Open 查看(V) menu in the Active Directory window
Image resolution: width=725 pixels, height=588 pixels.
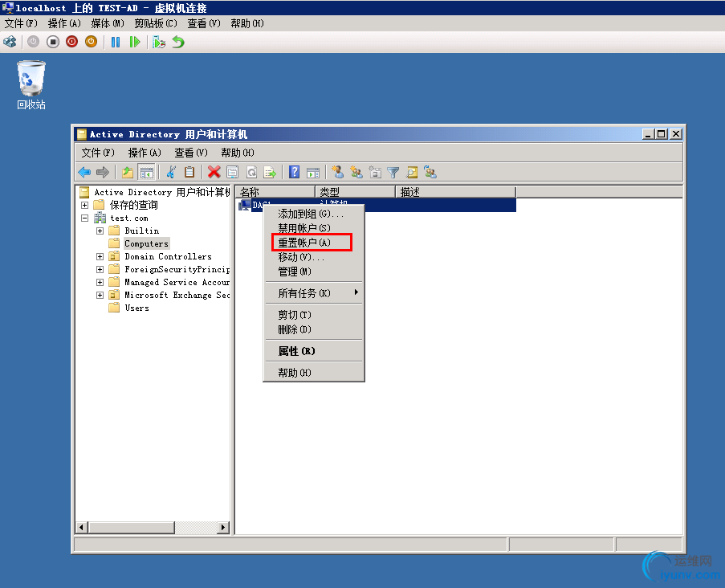(191, 153)
